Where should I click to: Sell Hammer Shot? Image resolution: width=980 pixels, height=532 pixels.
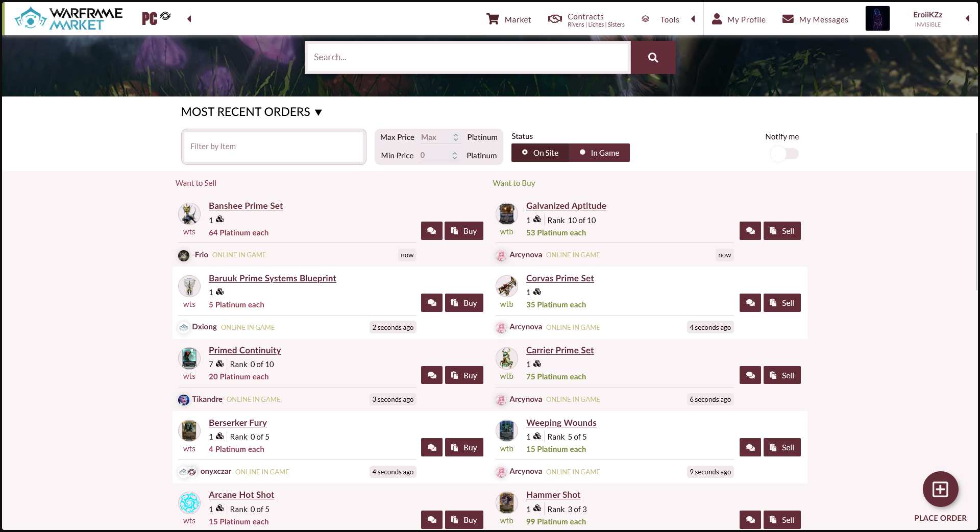(782, 520)
